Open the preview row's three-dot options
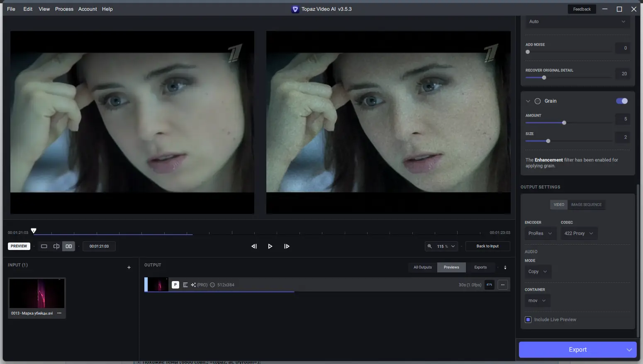This screenshot has height=364, width=643. point(503,285)
